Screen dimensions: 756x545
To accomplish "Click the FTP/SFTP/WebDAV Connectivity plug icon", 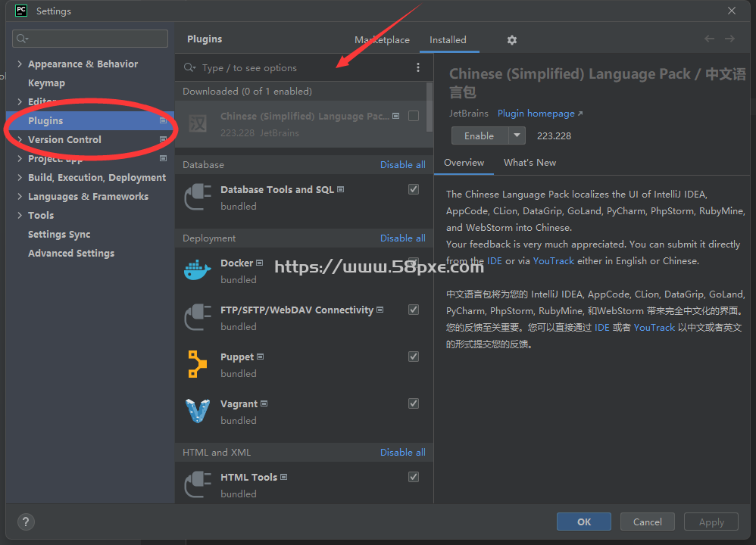I will coord(198,318).
